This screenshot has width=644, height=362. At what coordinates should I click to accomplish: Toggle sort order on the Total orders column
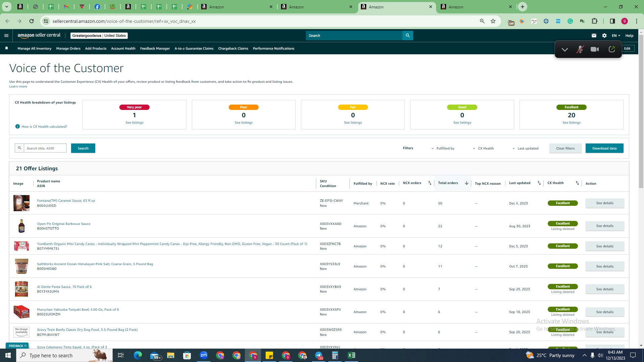[x=467, y=183]
